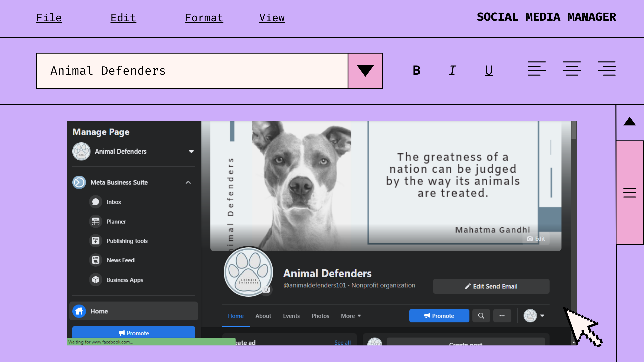Open the pink font dropdown arrow
Image resolution: width=644 pixels, height=362 pixels.
click(x=365, y=71)
